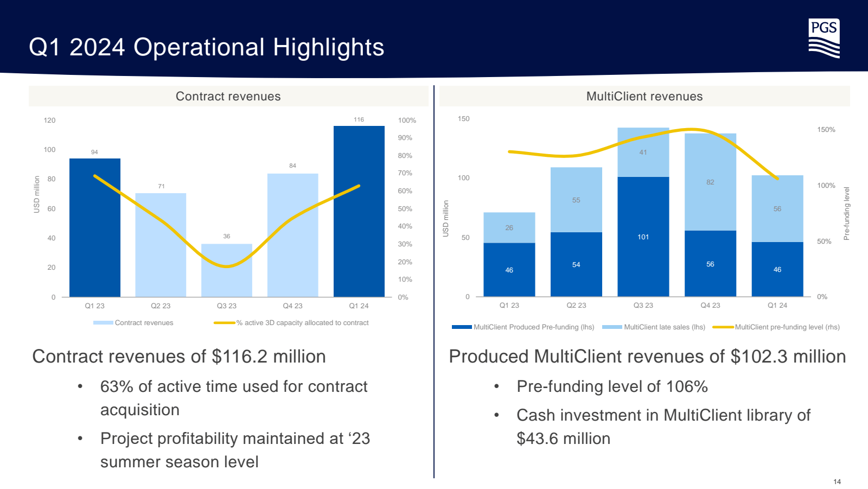Click the PGS logo

point(824,38)
